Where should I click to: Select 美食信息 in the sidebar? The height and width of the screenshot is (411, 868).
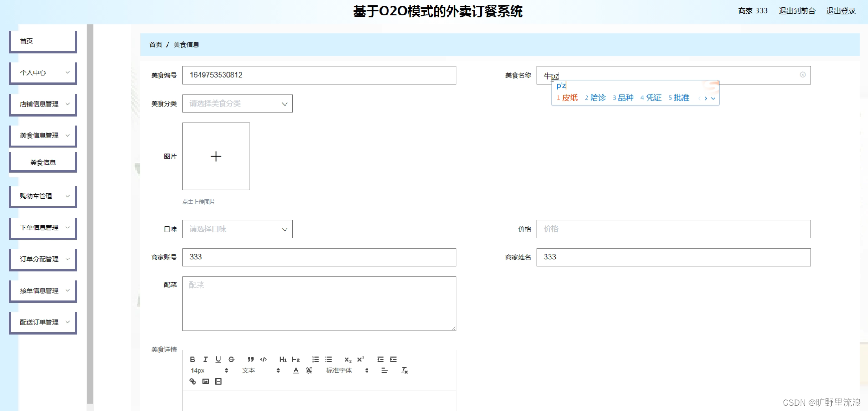[43, 162]
